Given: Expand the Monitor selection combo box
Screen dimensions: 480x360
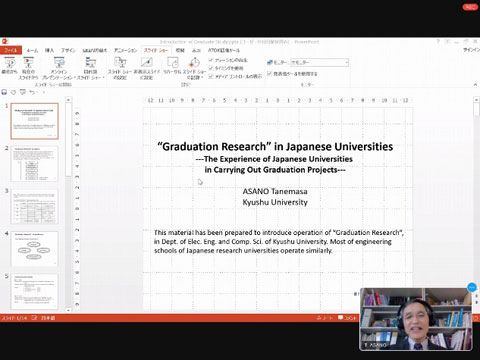Looking at the screenshot, I should coord(319,62).
